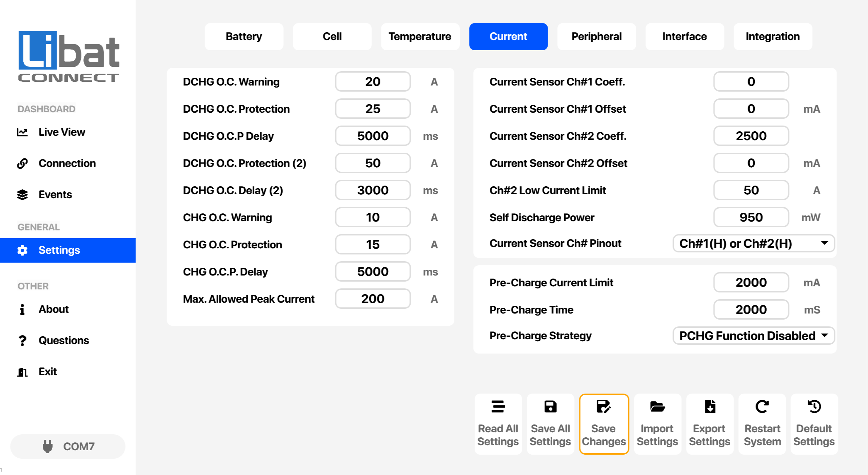Edit Current Sensor Ch#1 Offset field
The width and height of the screenshot is (868, 475).
click(x=751, y=109)
